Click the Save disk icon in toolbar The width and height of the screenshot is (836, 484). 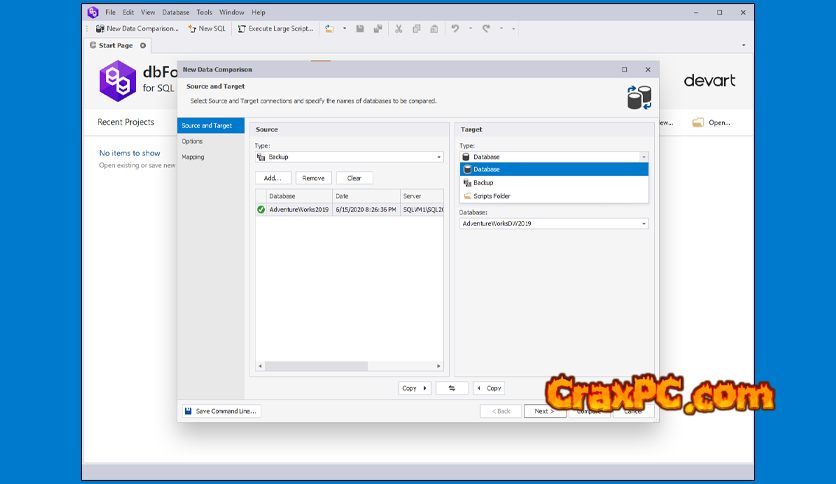click(x=360, y=29)
